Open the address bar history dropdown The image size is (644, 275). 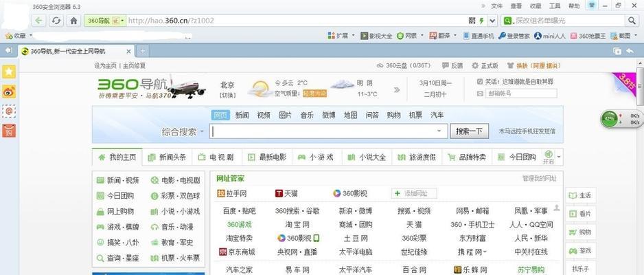(493, 21)
